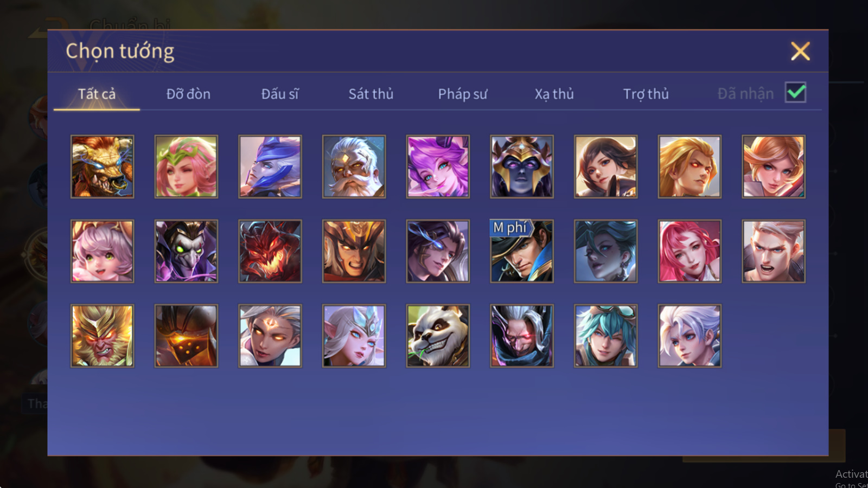Choose the teal-haired hero with goggles
Image resolution: width=868 pixels, height=488 pixels.
[x=605, y=336]
